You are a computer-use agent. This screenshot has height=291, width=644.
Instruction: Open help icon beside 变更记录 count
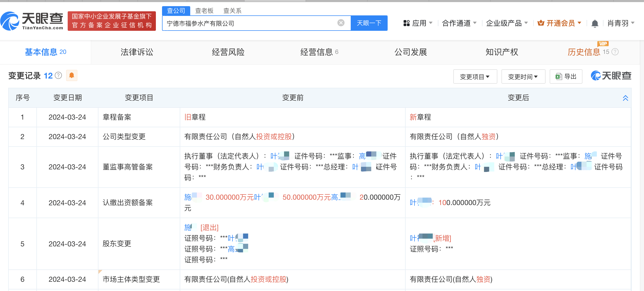pos(59,75)
